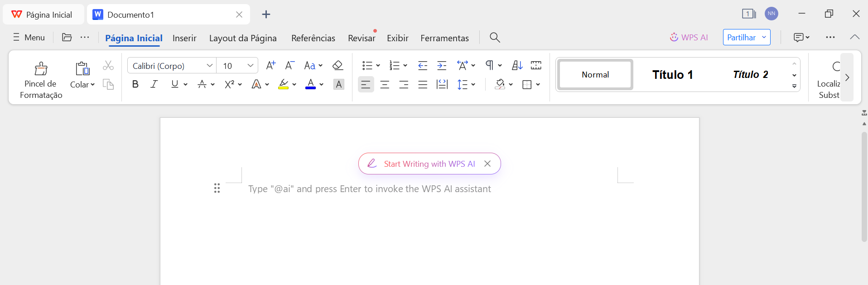The height and width of the screenshot is (285, 868).
Task: Select the Título 2 style
Action: [x=751, y=75]
